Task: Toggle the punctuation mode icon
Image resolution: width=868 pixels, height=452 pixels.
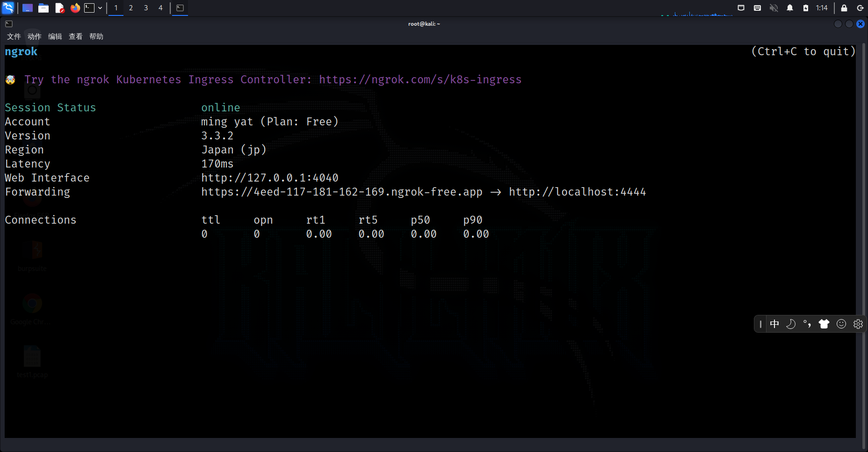Action: point(807,324)
